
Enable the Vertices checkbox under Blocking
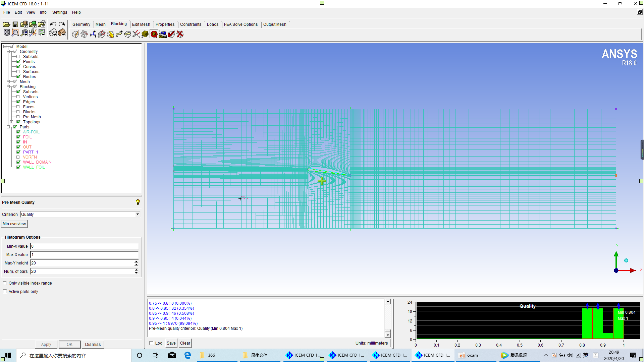coord(18,97)
